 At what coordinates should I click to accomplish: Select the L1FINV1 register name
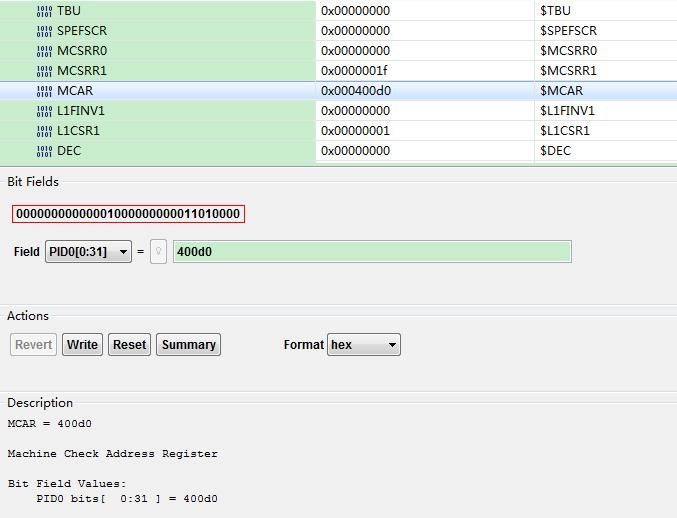point(81,111)
